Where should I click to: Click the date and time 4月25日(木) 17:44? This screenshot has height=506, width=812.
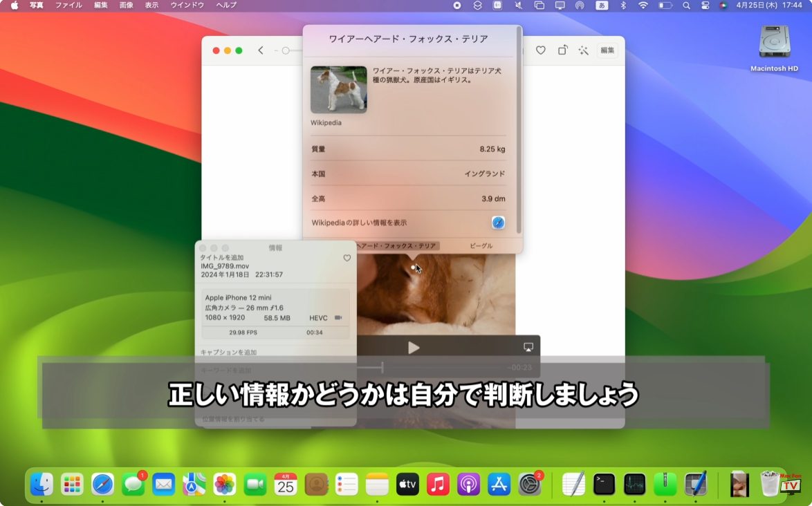click(769, 5)
